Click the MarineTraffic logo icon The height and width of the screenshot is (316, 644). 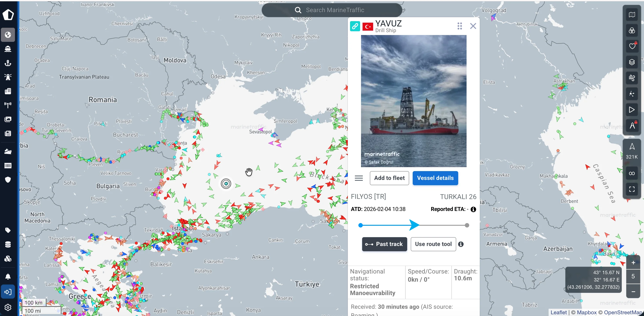8,15
